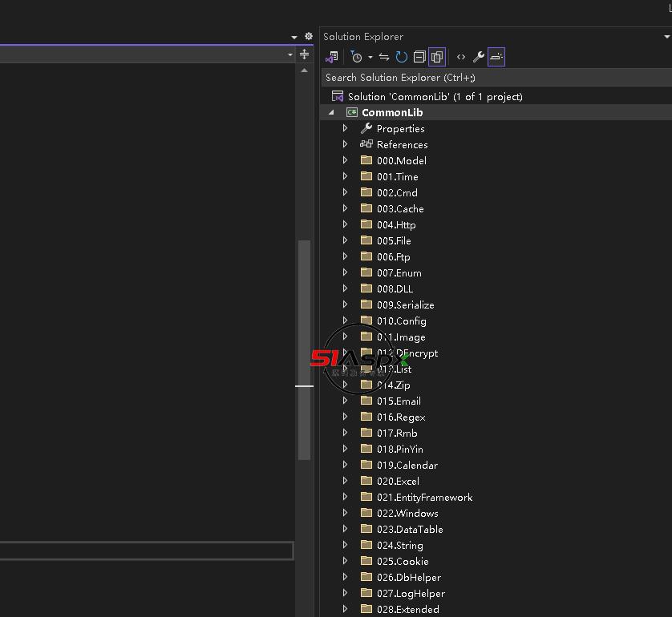
Task: Open the Pending Changes Filter dropdown arrow
Action: [370, 57]
